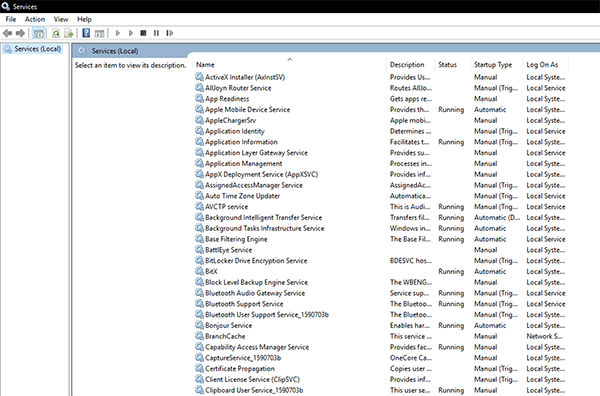Toggle Show/Hide Console Tree toolbar icon
This screenshot has height=396, width=600.
[x=39, y=33]
